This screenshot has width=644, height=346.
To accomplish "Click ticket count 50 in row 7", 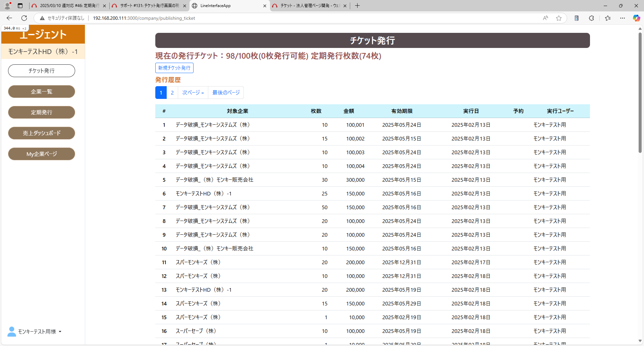I will coord(325,207).
